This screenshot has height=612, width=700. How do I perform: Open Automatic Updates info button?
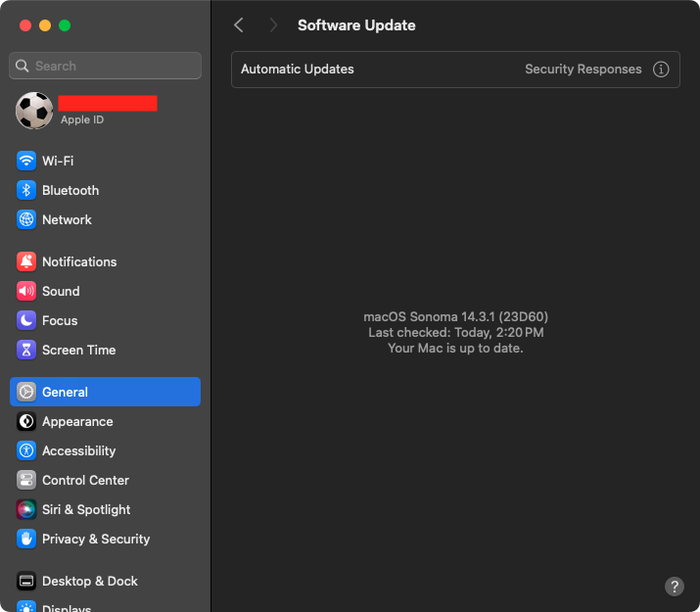(661, 70)
